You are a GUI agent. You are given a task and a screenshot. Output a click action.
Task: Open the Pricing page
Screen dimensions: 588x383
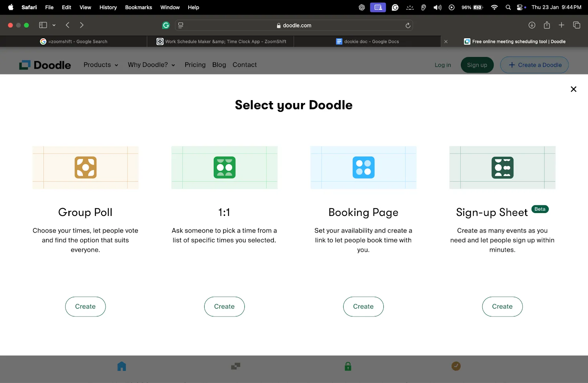(195, 65)
